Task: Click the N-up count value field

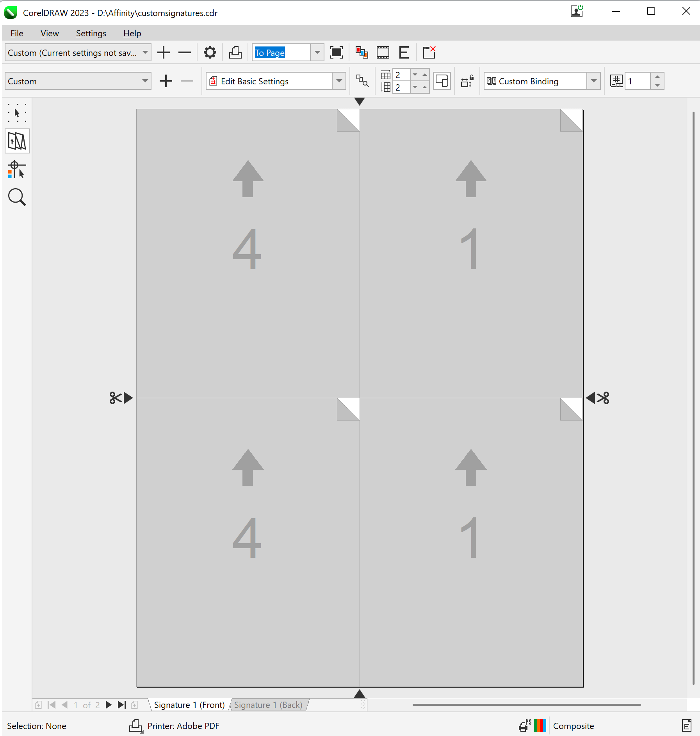Action: pyautogui.click(x=638, y=81)
